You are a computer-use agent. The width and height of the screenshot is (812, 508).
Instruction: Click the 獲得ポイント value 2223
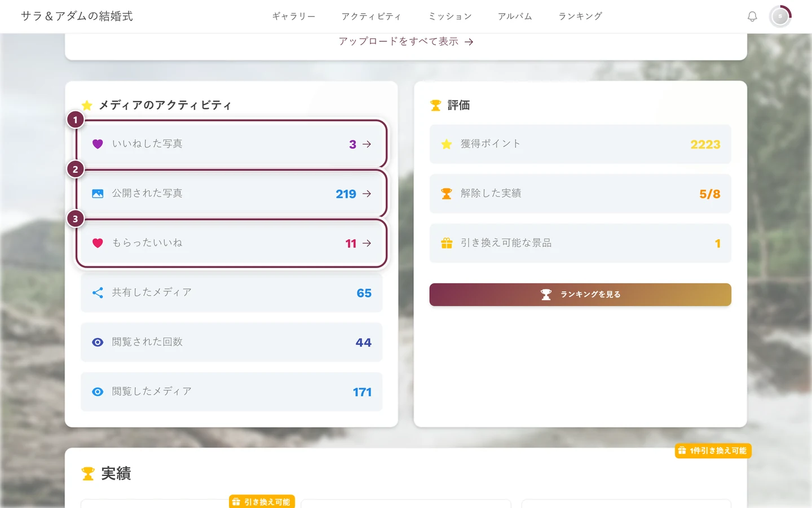[x=705, y=144]
